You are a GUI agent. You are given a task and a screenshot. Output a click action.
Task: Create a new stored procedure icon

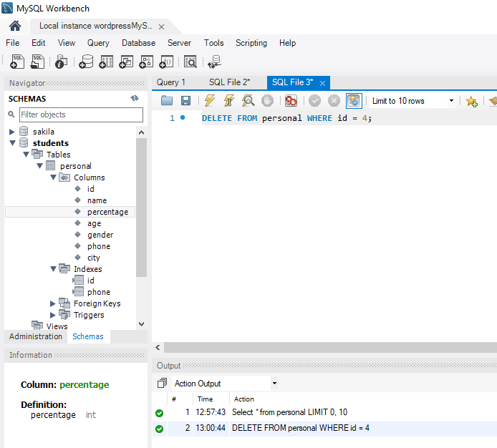146,62
